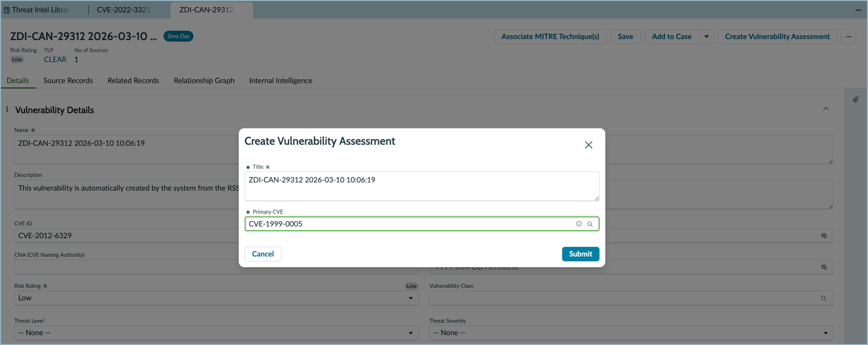Screen dimensions: 868x345
Task: Click the Primary CVE search magnifier icon
Action: [x=590, y=224]
